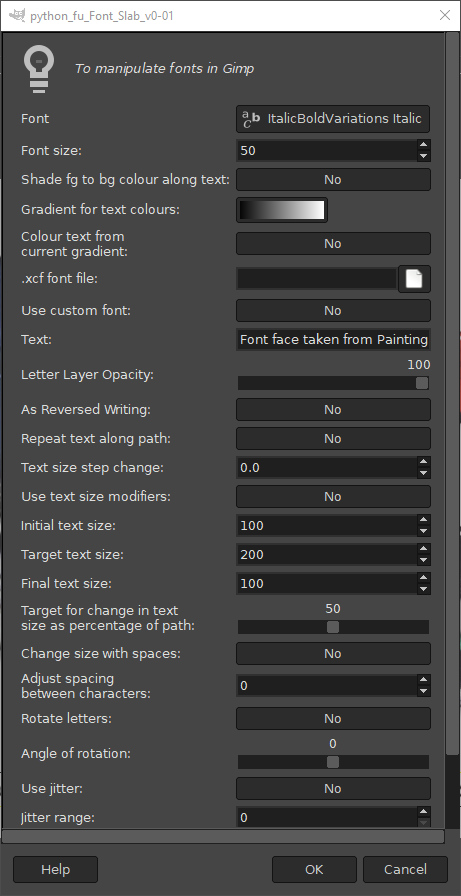Decrease Target text size with down arrow
This screenshot has width=461, height=896.
coord(423,560)
